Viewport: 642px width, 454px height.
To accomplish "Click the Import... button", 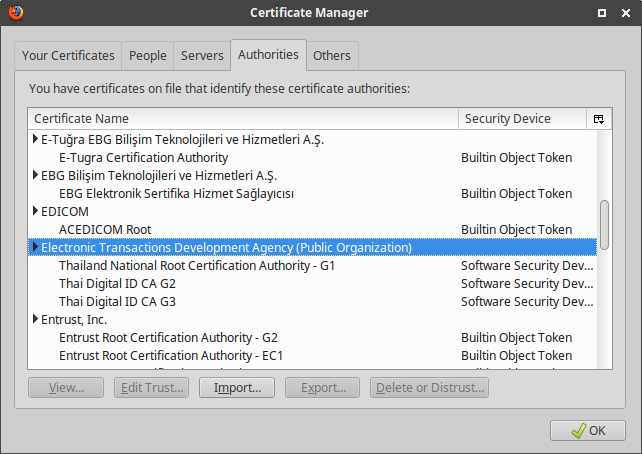I will (x=237, y=388).
